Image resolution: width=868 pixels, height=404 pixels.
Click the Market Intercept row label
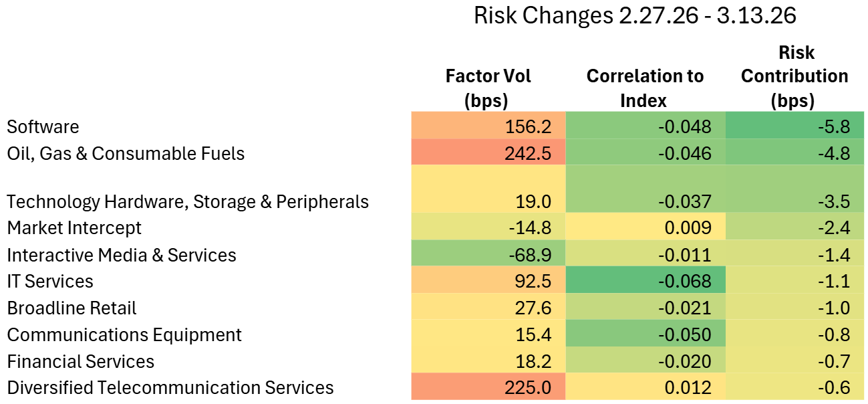(x=74, y=227)
